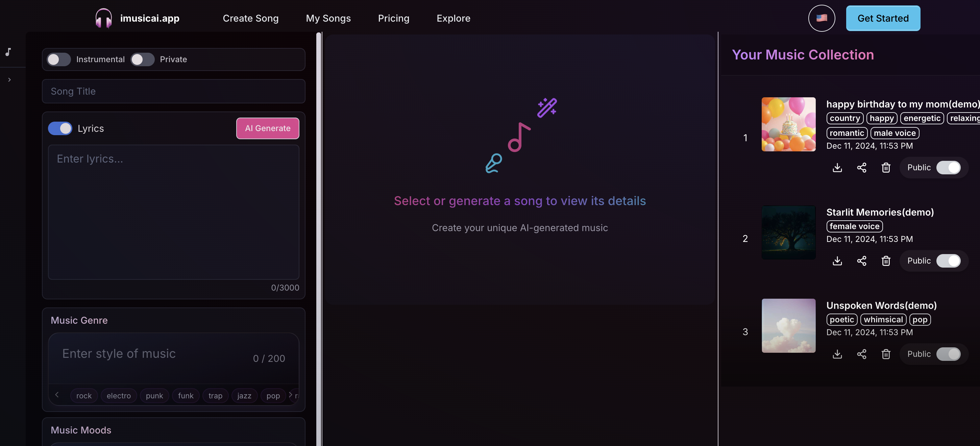This screenshot has height=446, width=980.
Task: Click the Song Title input field
Action: [173, 91]
